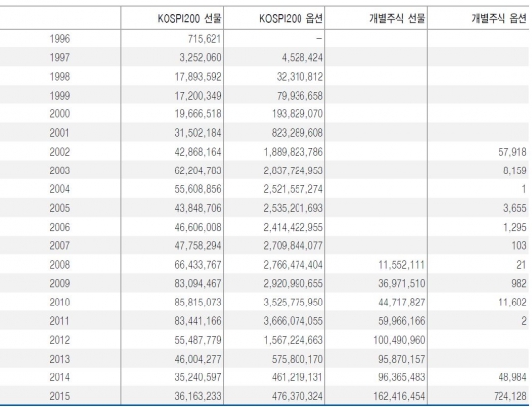
Task: Click the year 2000 row label
Action: coord(60,114)
